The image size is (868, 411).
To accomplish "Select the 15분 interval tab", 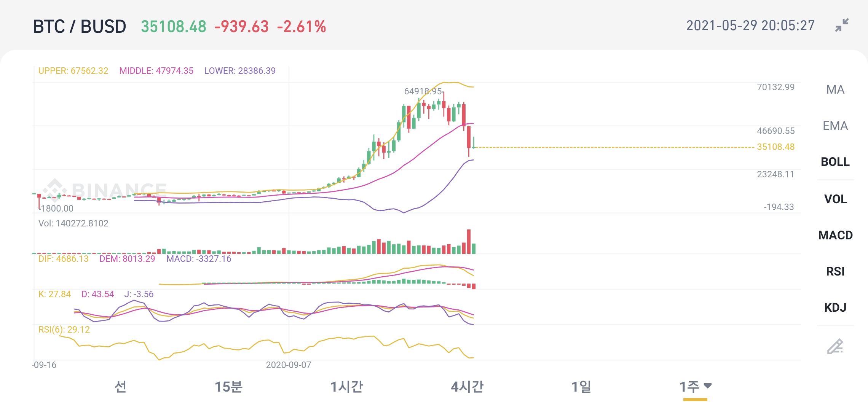I will click(228, 387).
